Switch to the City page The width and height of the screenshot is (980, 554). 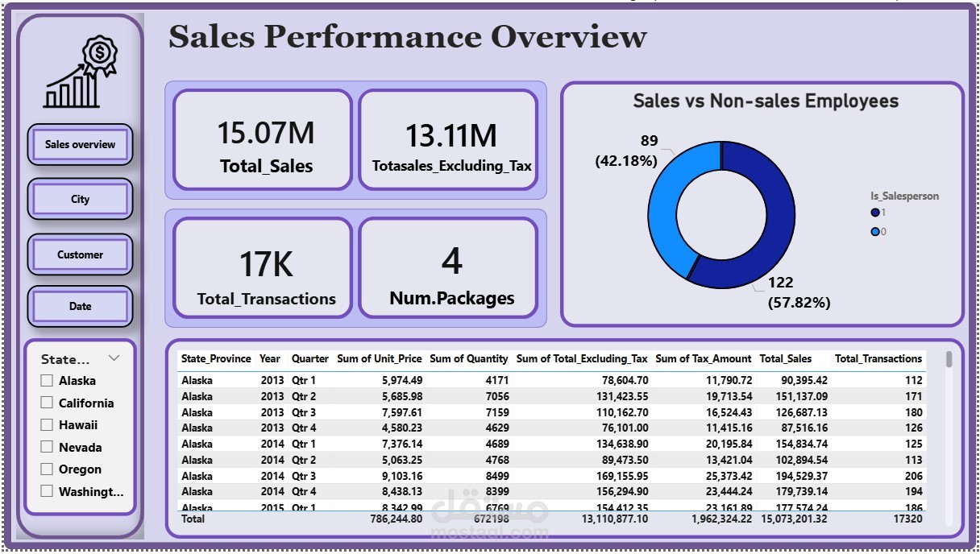(x=80, y=199)
